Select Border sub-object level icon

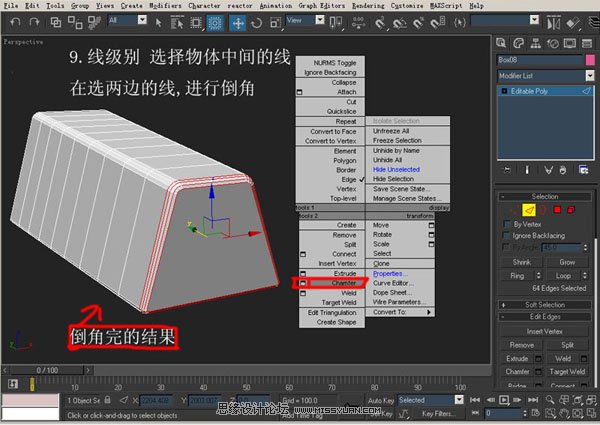[543, 210]
